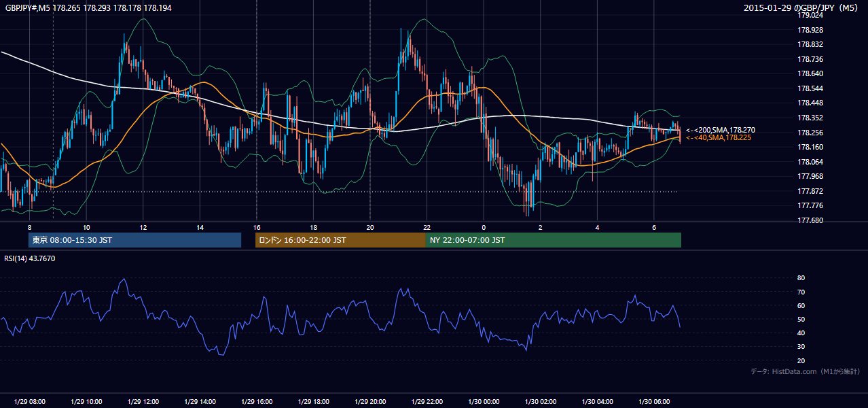Click the 178.064 price axis label
This screenshot has height=408, width=868.
810,162
